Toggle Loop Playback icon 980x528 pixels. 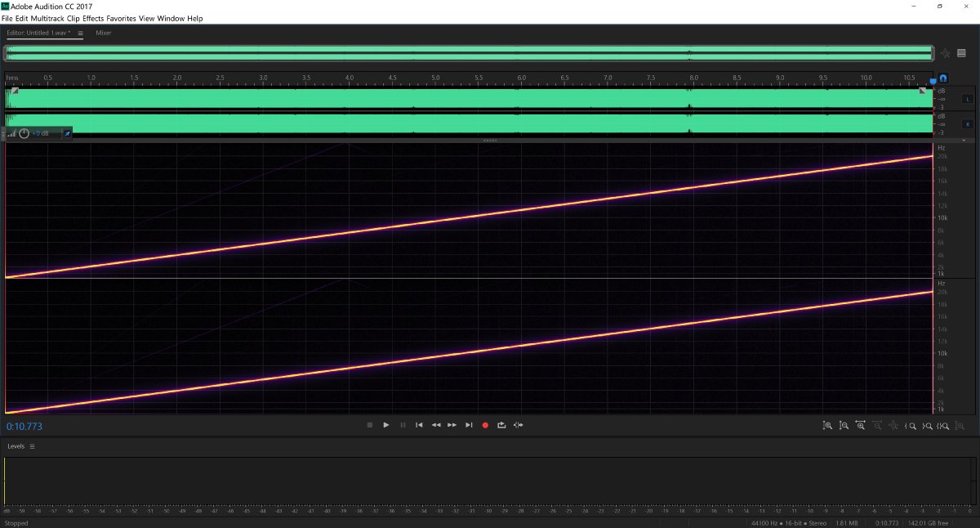click(x=501, y=425)
